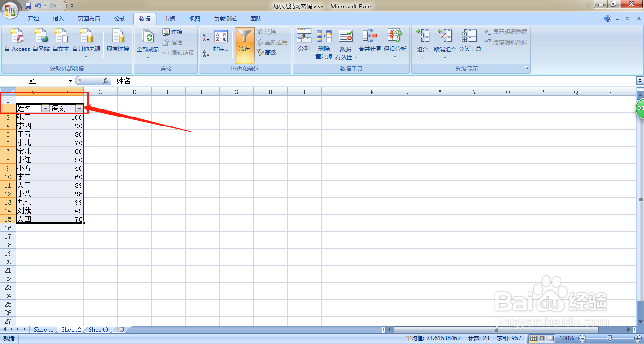The image size is (644, 344).
Task: Expand the formula bar
Action: click(x=640, y=81)
